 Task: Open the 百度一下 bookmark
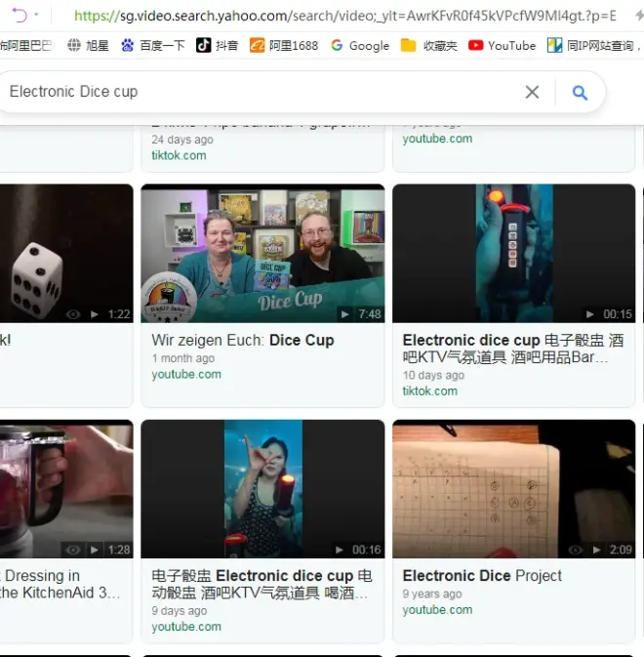click(152, 45)
